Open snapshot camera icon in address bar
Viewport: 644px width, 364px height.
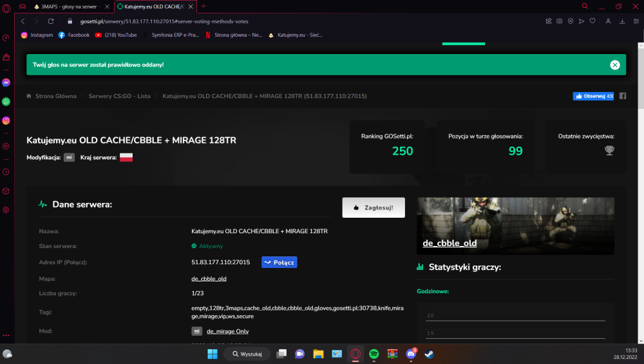tap(560, 21)
